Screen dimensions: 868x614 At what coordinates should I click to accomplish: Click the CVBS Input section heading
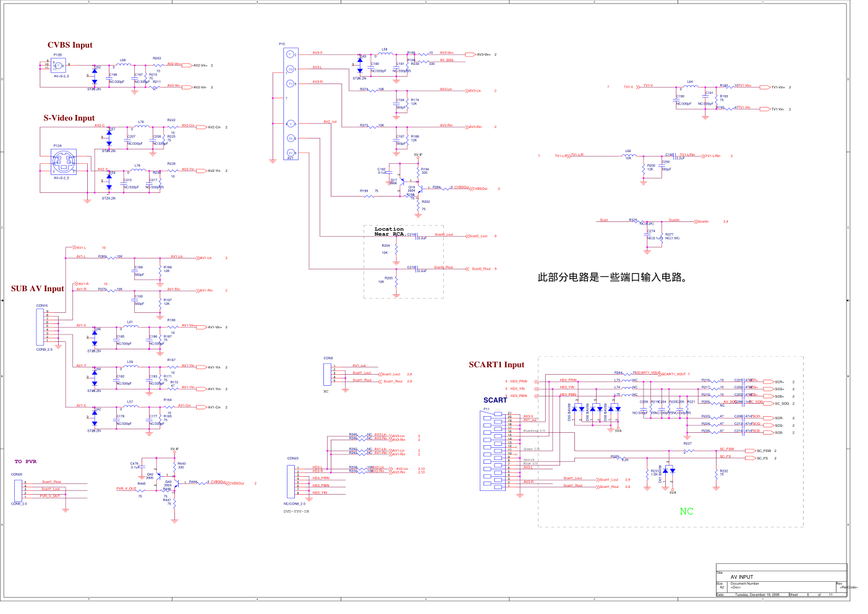pyautogui.click(x=70, y=45)
